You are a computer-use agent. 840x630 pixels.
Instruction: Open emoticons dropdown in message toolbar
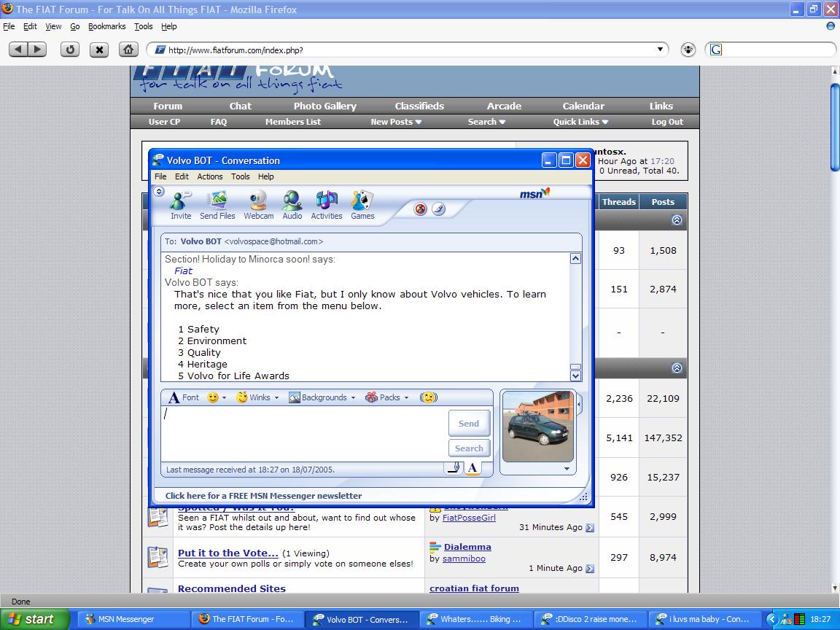click(x=224, y=397)
